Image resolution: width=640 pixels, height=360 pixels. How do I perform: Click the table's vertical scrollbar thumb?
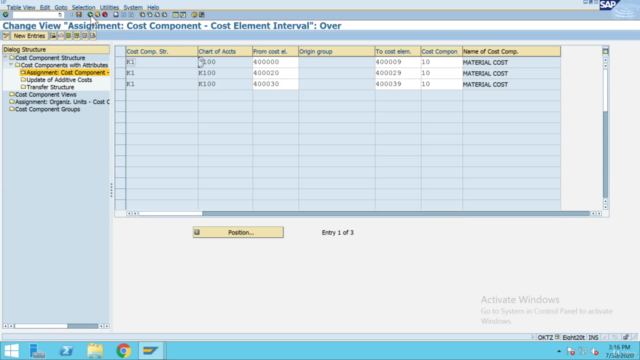coord(605,90)
